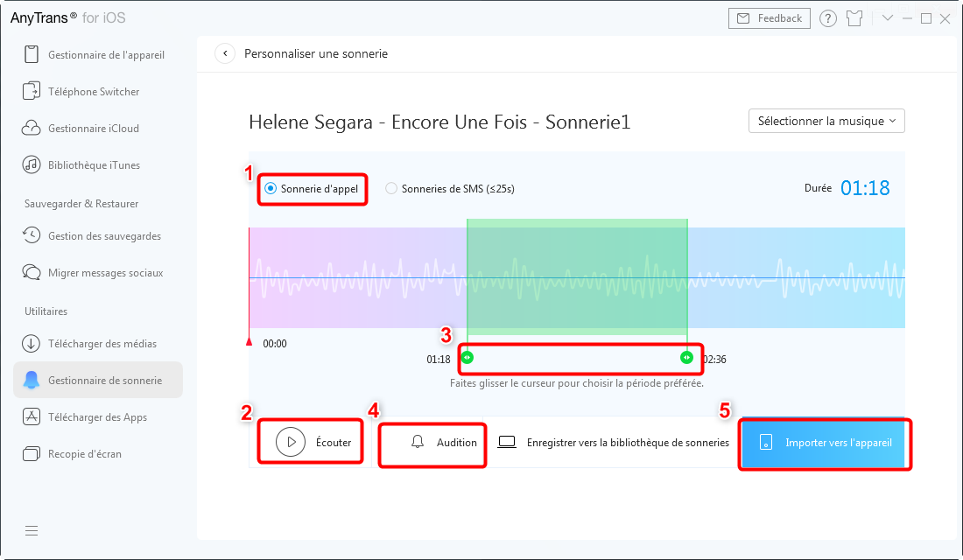Open Gestion des sauvegardes
Viewport: 963px width, 560px height.
click(98, 235)
